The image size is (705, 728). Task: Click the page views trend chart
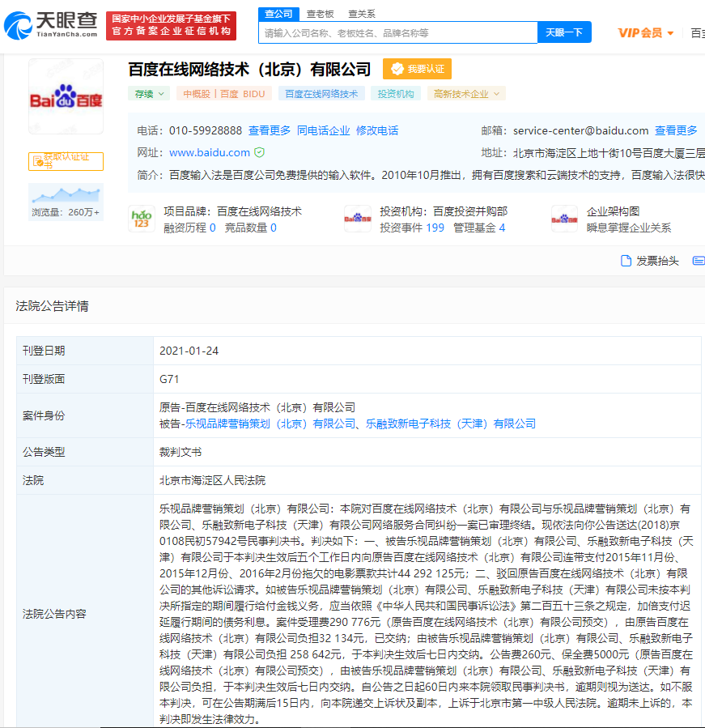click(66, 194)
